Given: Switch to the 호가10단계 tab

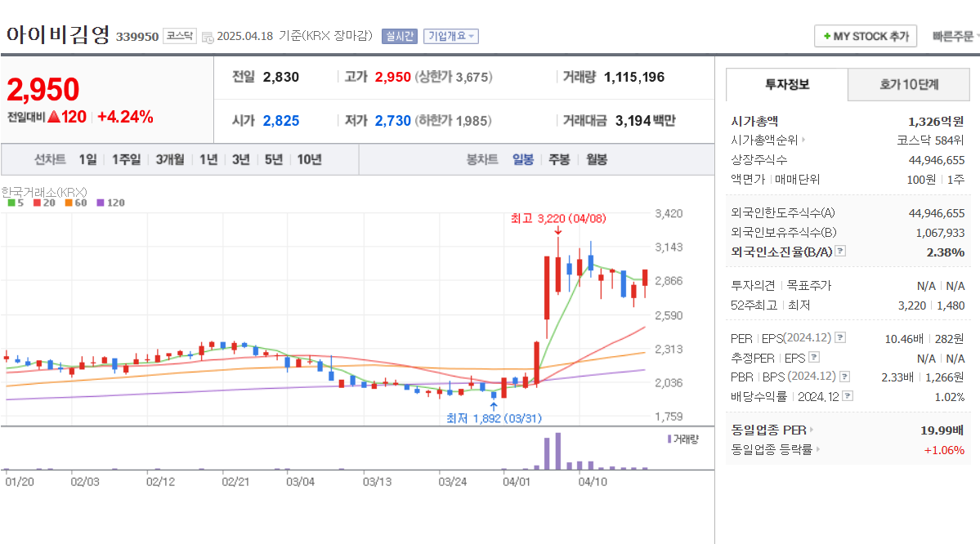Looking at the screenshot, I should coord(909,84).
